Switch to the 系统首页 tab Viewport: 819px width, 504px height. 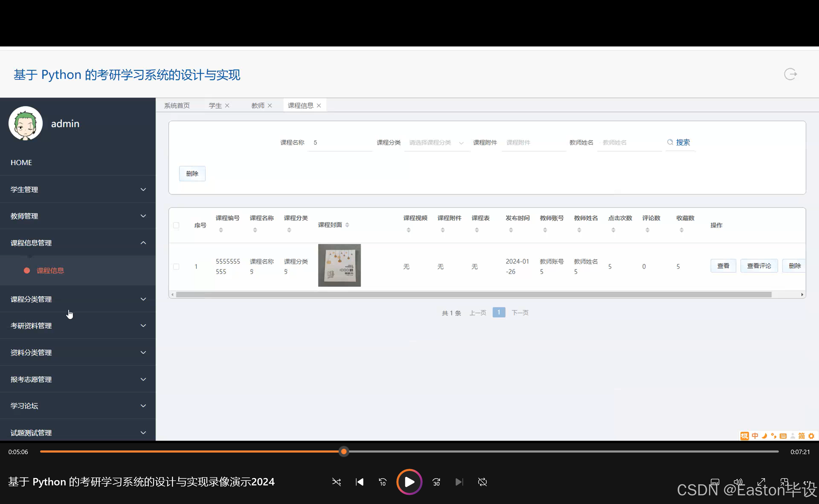[177, 105]
